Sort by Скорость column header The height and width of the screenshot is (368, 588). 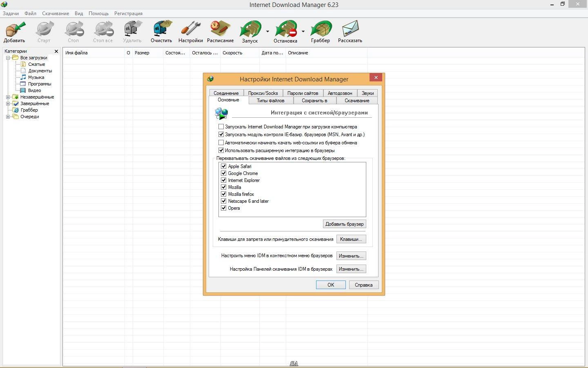coord(240,53)
